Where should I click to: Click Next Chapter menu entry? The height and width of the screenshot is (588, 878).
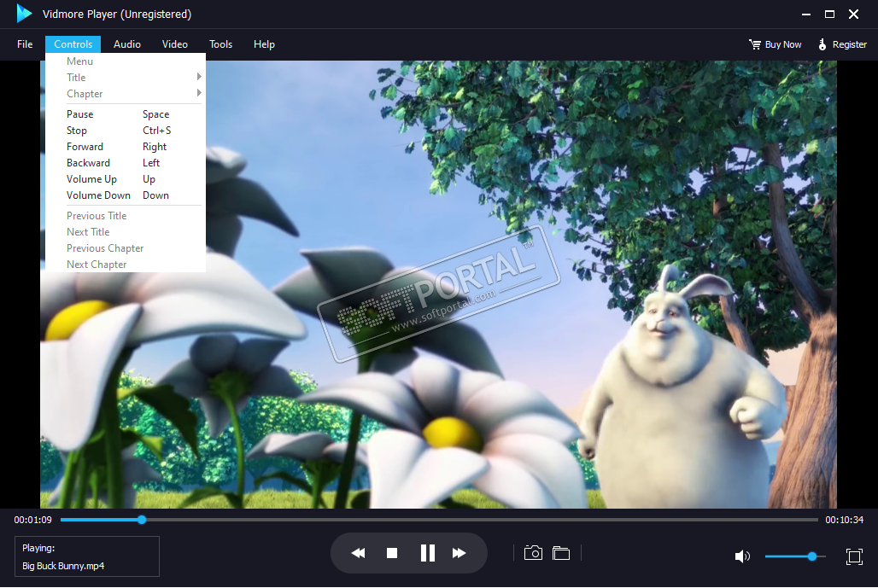click(x=126, y=264)
